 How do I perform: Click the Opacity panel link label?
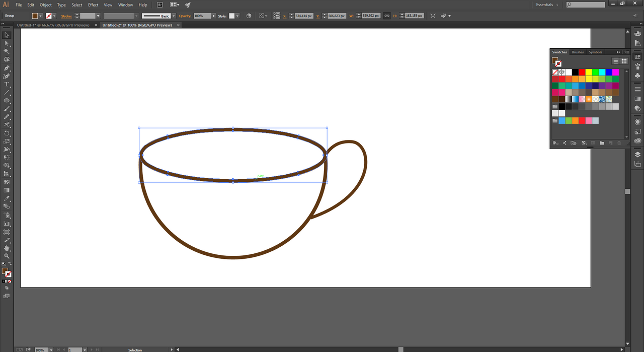tap(185, 16)
